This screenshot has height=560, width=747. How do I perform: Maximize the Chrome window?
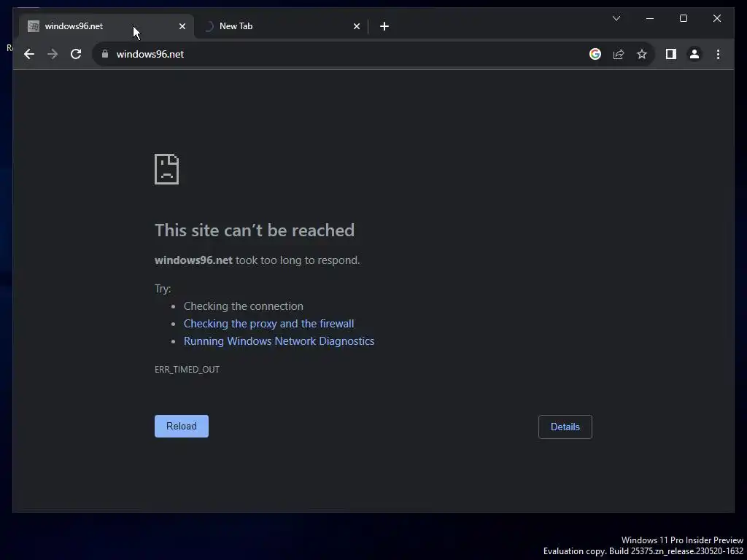(683, 18)
